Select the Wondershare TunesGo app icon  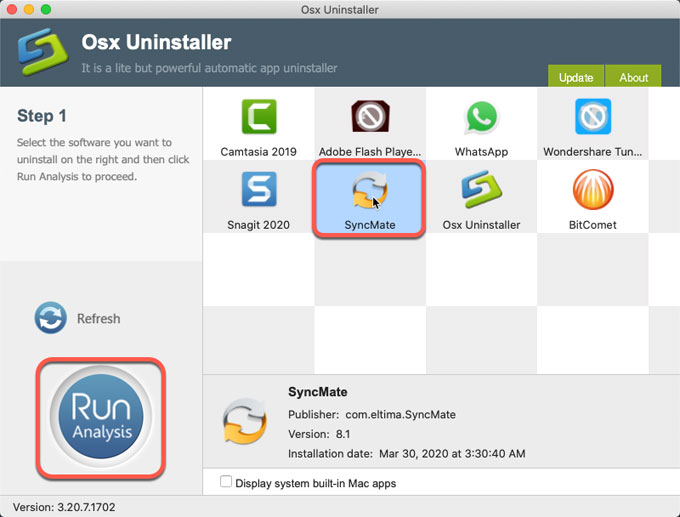click(593, 117)
